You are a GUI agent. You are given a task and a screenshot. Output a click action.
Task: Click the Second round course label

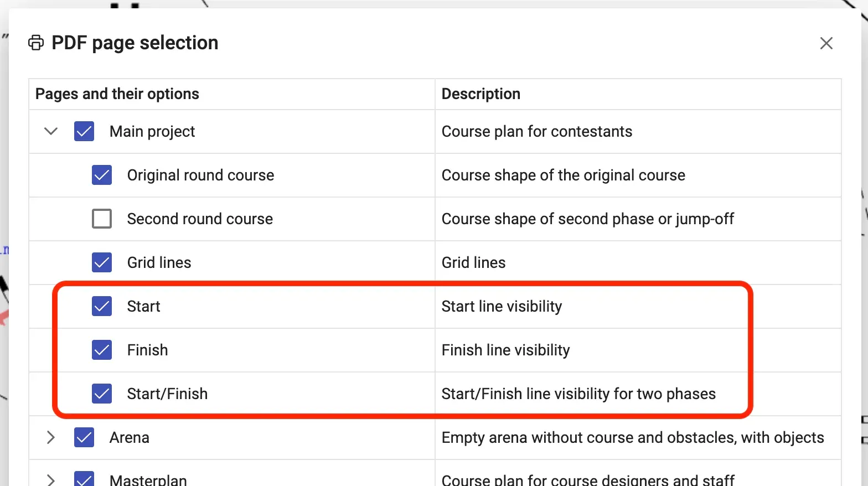click(x=200, y=219)
